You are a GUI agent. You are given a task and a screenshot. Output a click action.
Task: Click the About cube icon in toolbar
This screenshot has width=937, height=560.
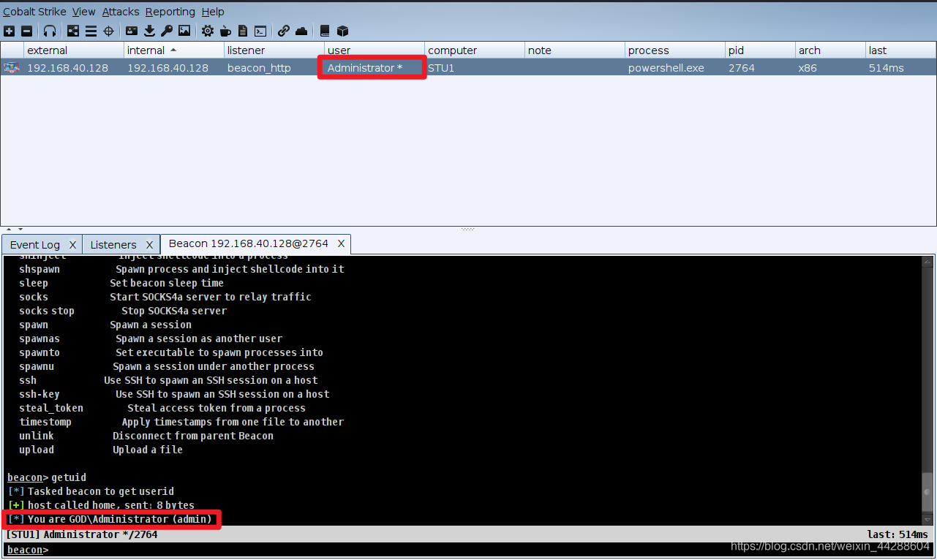point(342,31)
